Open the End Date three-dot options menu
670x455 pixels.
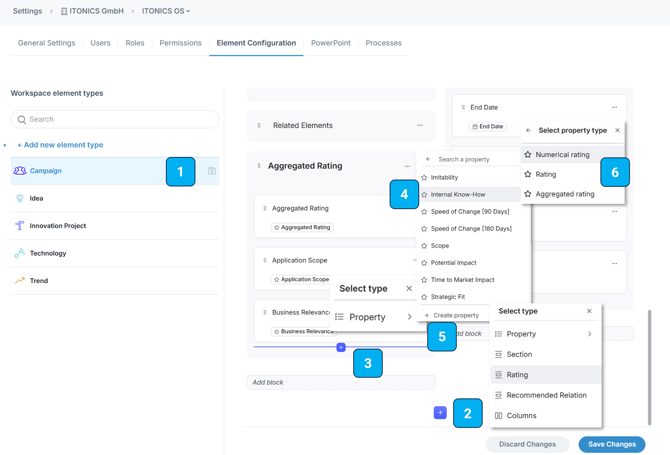pos(614,107)
